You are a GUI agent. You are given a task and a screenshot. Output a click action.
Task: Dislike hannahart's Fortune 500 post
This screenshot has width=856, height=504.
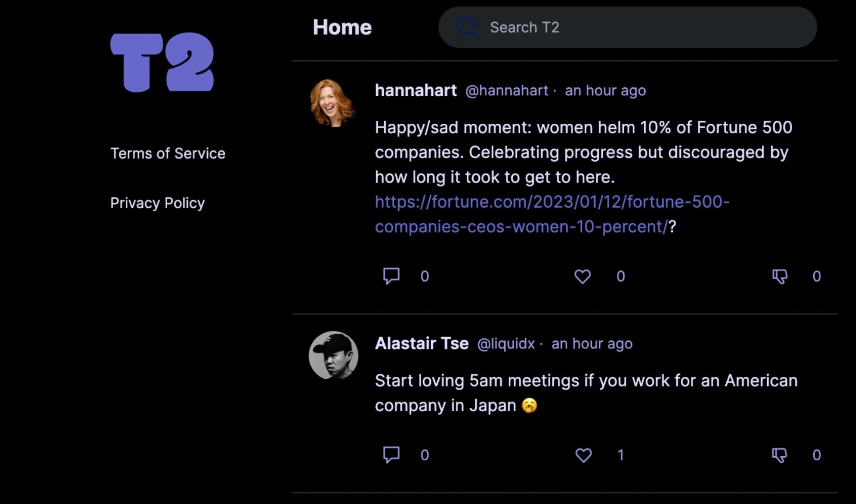[x=780, y=276]
